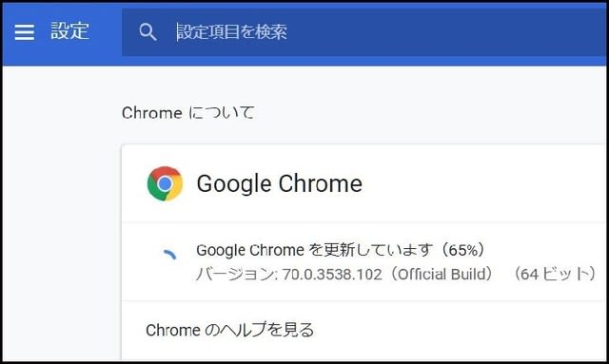The height and width of the screenshot is (364, 609).
Task: Click the version number 70.0.3538.102
Action: tap(332, 275)
